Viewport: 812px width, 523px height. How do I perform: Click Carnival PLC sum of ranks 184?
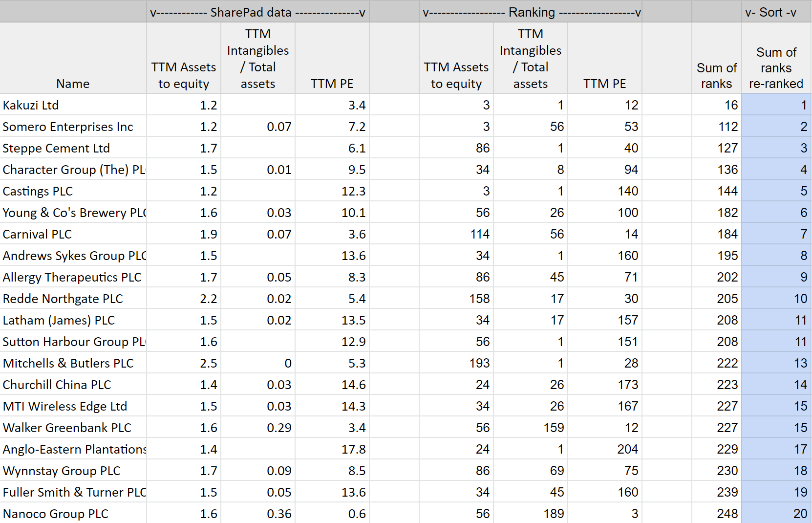coord(717,234)
